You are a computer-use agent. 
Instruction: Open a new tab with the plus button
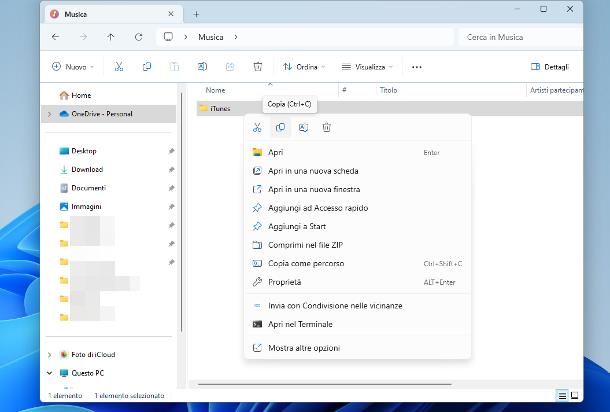tap(196, 14)
